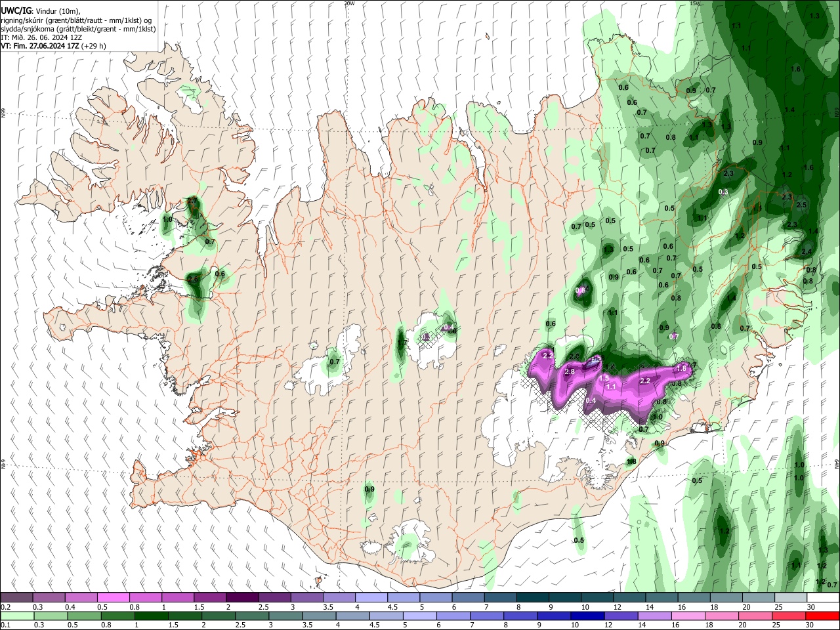840x630 pixels.
Task: Click the '2.4' precipitation value on the map
Action: click(x=807, y=252)
